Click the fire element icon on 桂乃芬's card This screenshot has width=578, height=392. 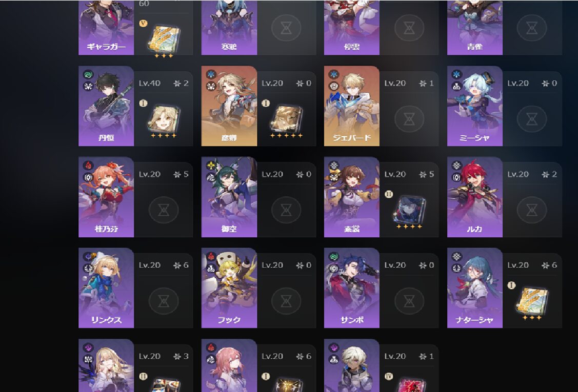coord(88,166)
